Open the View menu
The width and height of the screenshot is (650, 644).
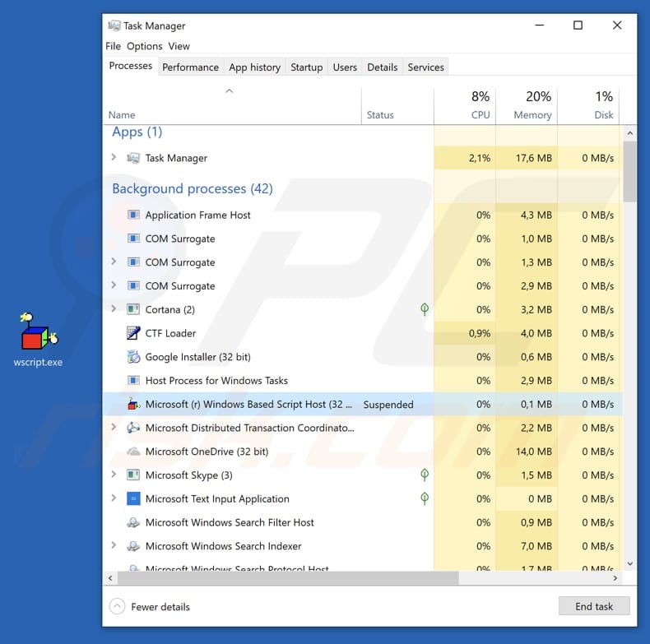179,46
